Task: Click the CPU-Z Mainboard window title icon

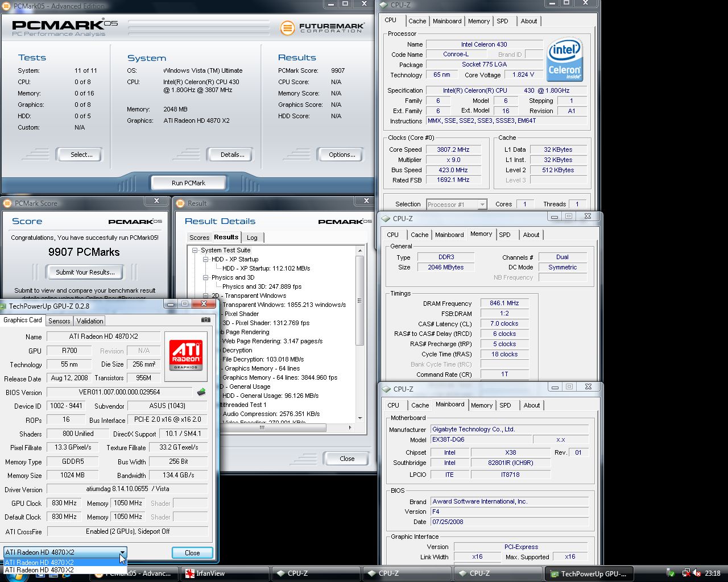Action: point(385,389)
